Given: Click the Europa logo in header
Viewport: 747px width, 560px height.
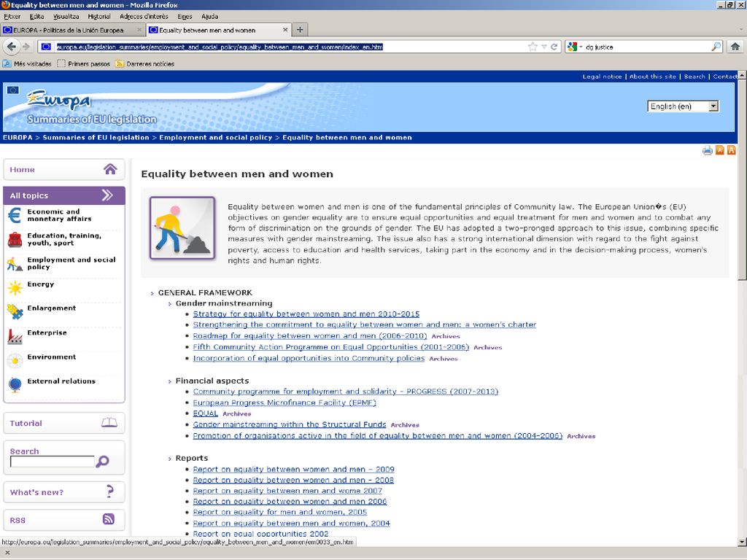Looking at the screenshot, I should (x=59, y=100).
